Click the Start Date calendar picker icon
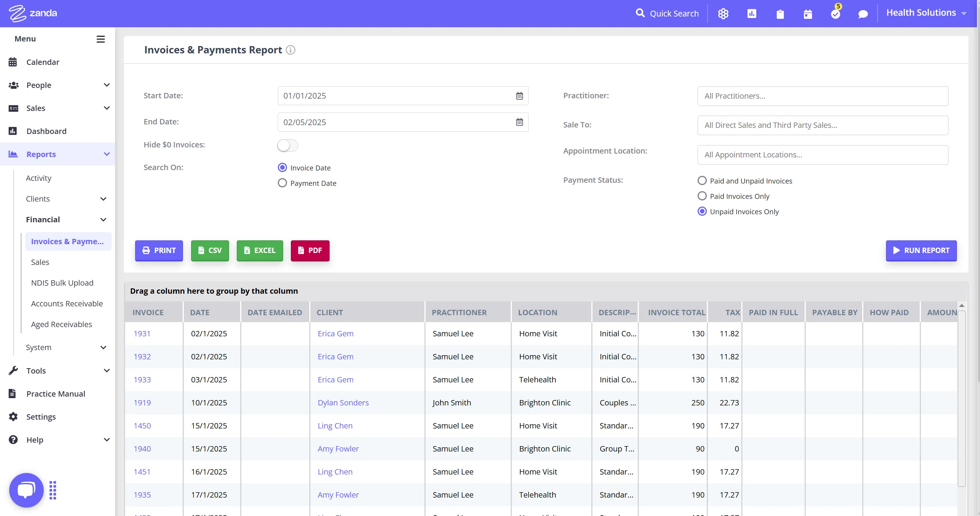Screen dimensions: 980x516 (519, 96)
